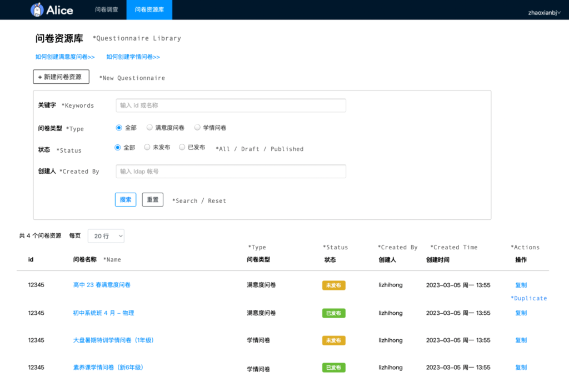The height and width of the screenshot is (392, 569).
Task: Open 素养课学情问卷 (新6年级)
Action: coord(108,368)
